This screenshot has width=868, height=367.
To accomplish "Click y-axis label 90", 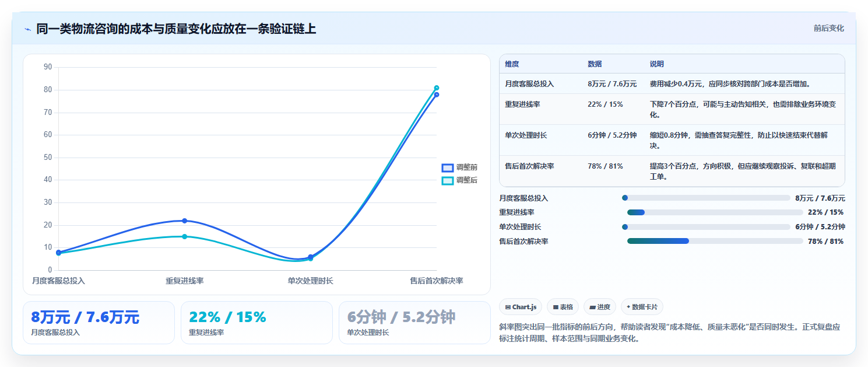I will click(x=48, y=67).
